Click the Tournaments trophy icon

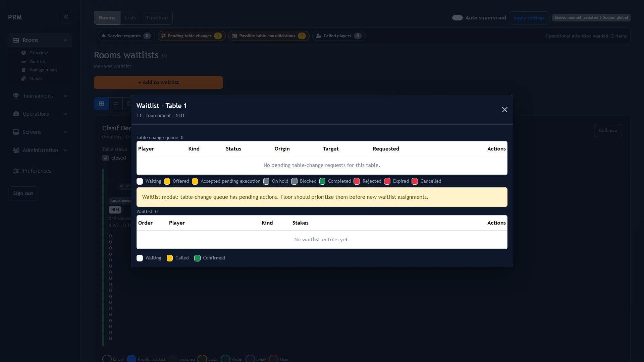click(x=16, y=96)
